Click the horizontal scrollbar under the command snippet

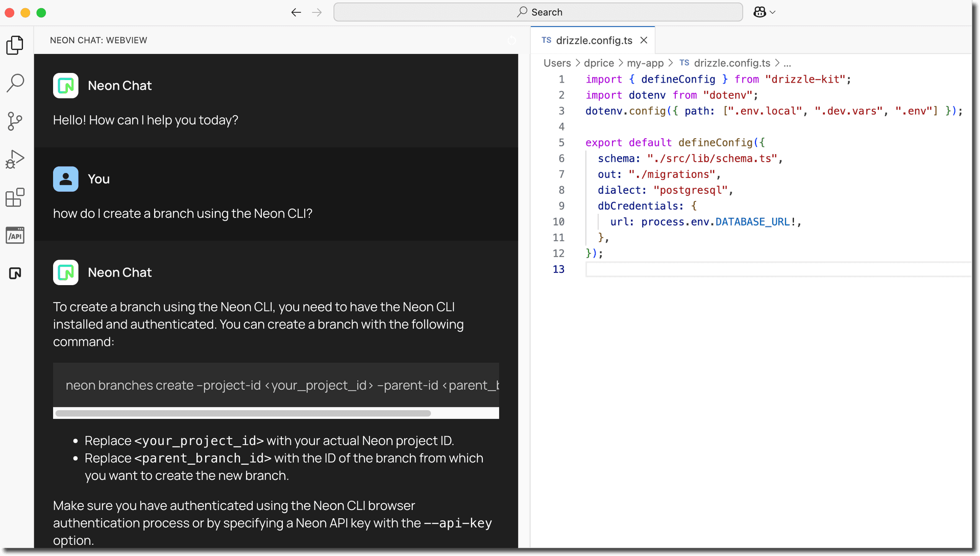(242, 413)
